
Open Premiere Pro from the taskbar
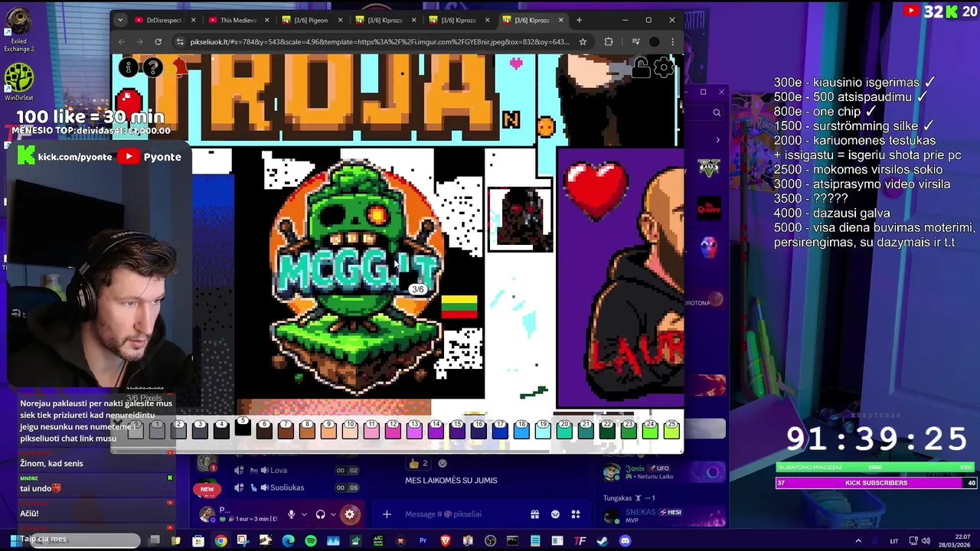tap(423, 541)
